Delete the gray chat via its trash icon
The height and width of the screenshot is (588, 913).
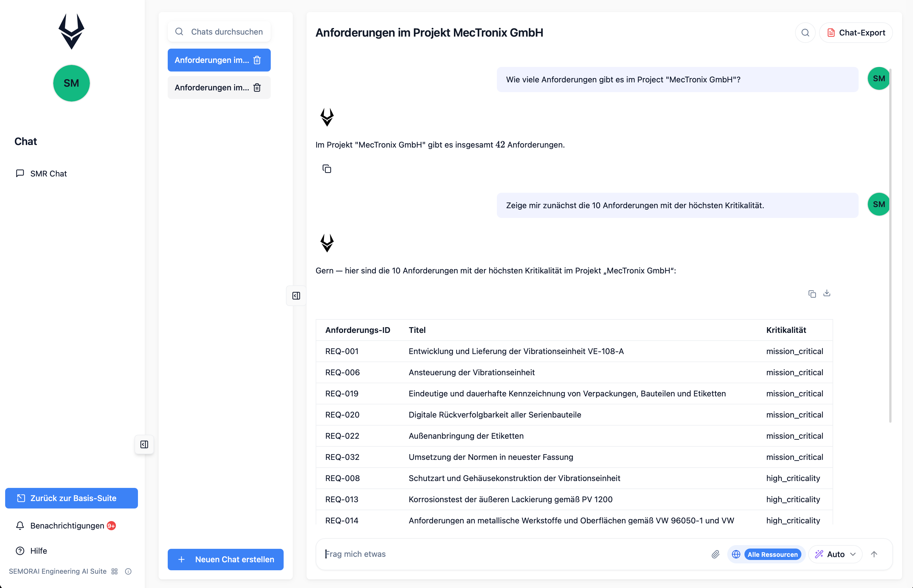(x=257, y=88)
